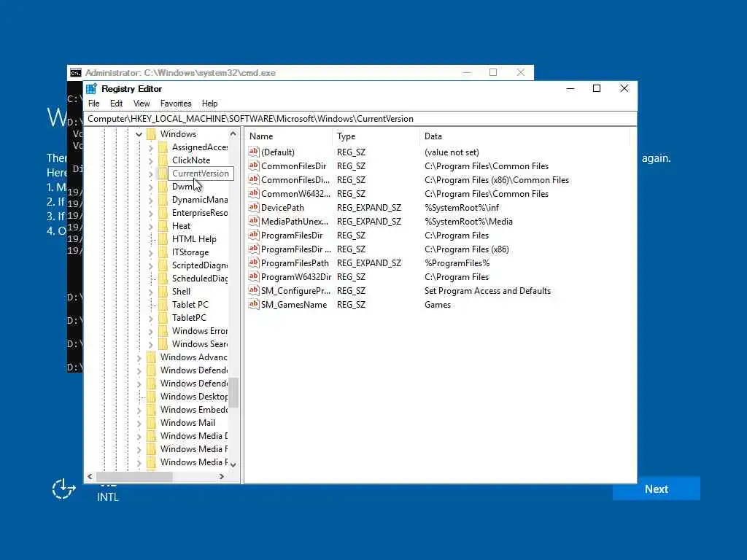Viewport: 747px width, 560px height.
Task: Expand the Windows Advanc... key node
Action: [x=139, y=357]
